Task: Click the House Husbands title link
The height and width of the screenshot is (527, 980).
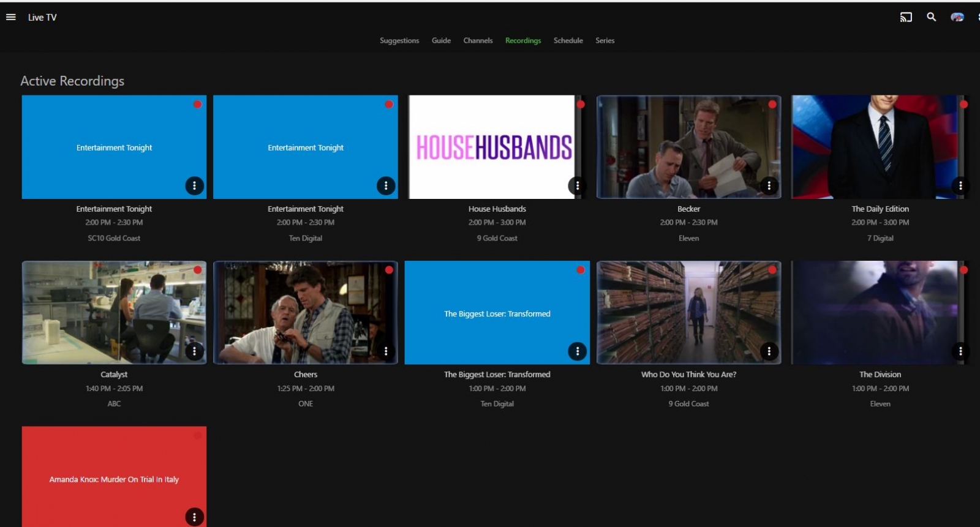Action: coord(497,209)
